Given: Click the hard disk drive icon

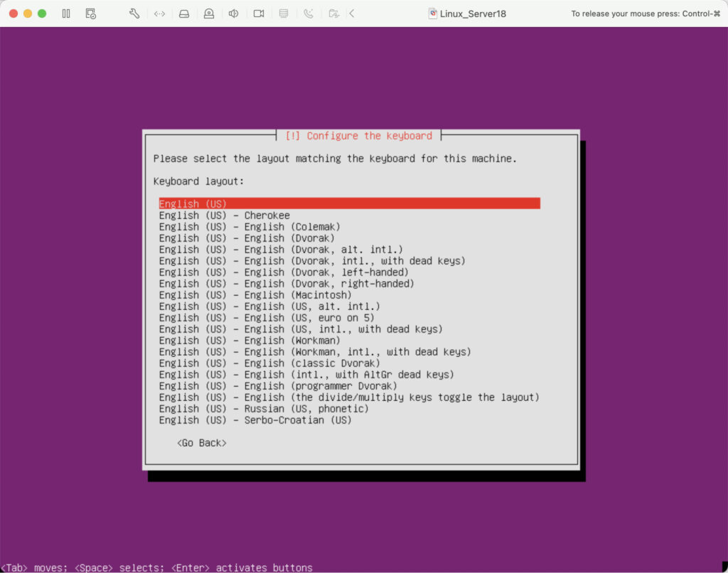Looking at the screenshot, I should click(184, 14).
